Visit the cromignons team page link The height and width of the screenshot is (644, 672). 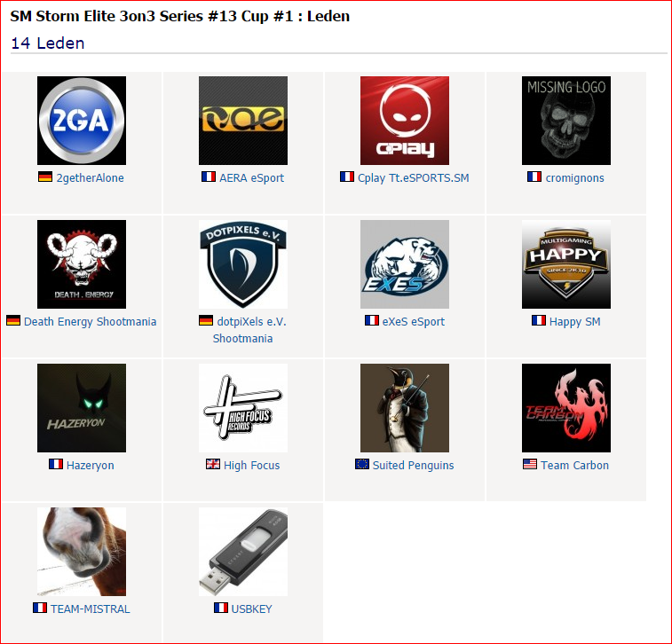pos(574,177)
